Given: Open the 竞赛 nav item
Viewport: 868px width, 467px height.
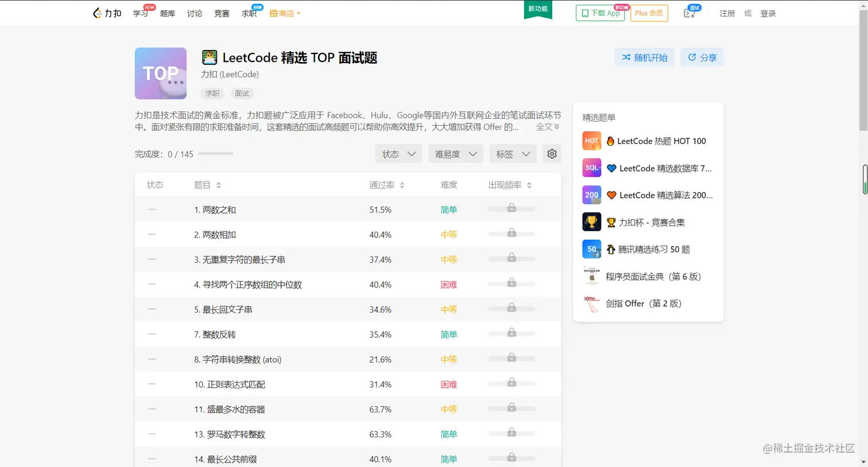Looking at the screenshot, I should (222, 13).
